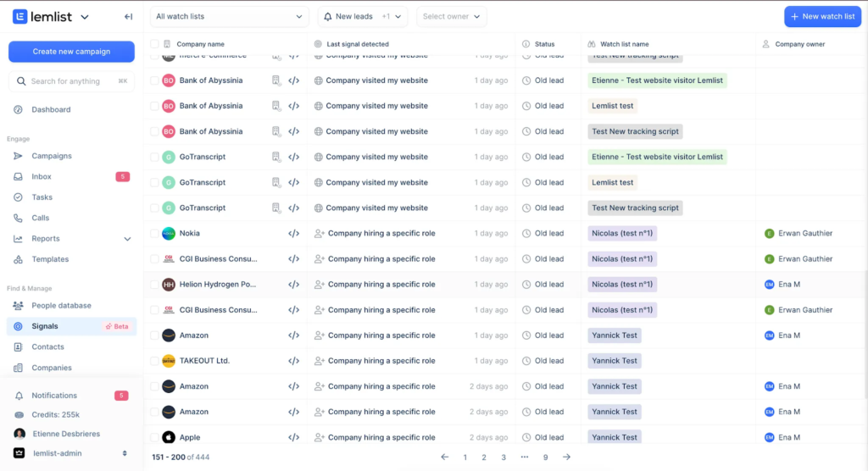Open Notifications bell in the sidebar

[19, 396]
